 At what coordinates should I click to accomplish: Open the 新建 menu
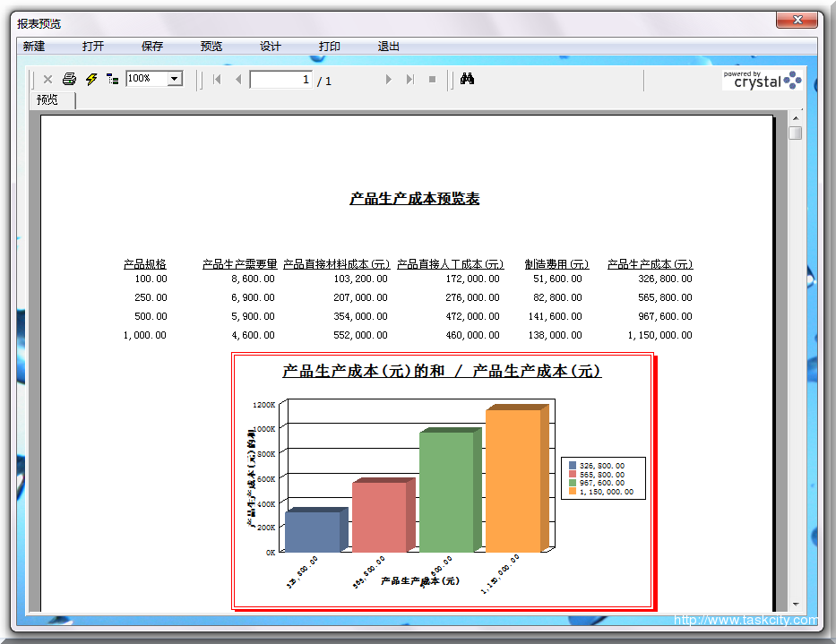tap(34, 47)
